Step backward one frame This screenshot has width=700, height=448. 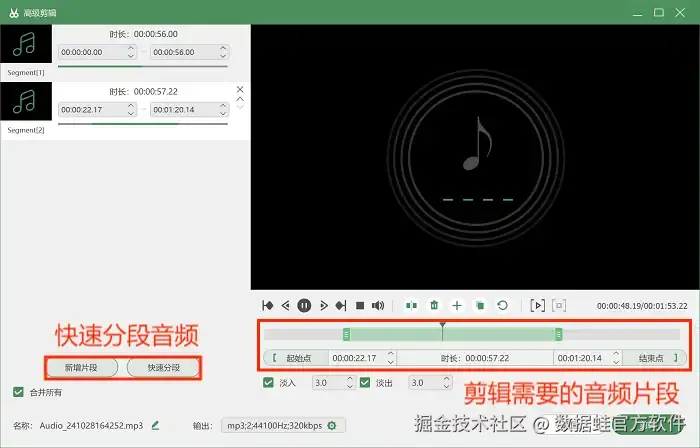click(286, 306)
